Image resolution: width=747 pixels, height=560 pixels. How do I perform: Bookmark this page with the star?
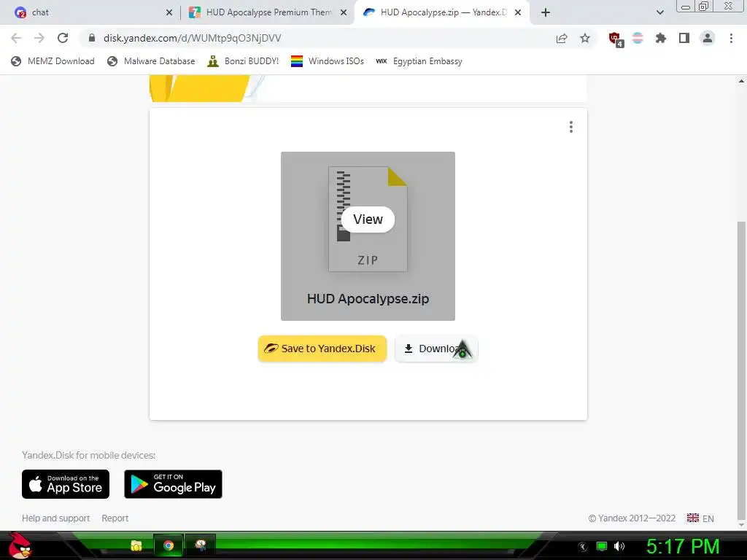585,38
